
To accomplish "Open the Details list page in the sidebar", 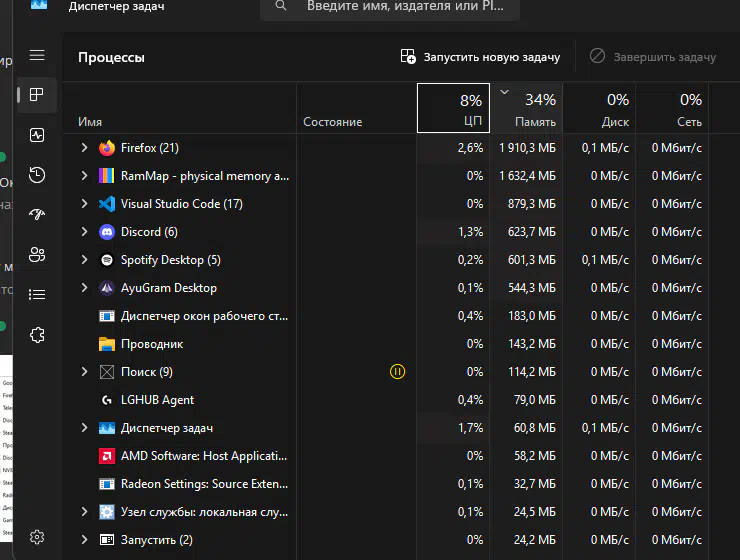I will click(37, 295).
